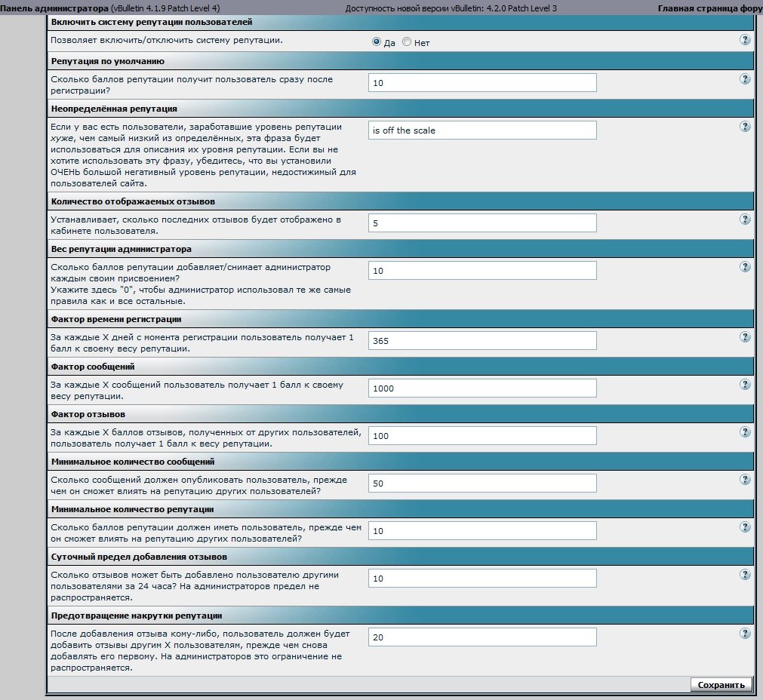
Task: Click the displayed reviews field showing 5
Action: pyautogui.click(x=482, y=223)
